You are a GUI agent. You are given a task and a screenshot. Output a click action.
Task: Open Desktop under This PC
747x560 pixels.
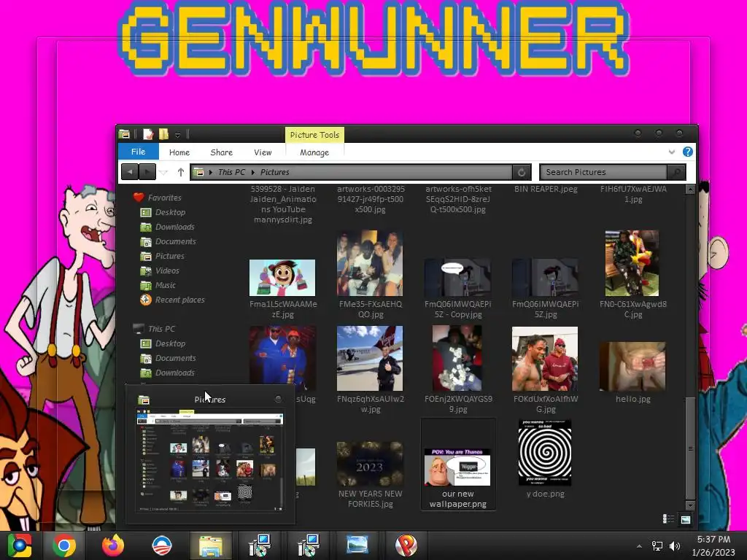(170, 343)
